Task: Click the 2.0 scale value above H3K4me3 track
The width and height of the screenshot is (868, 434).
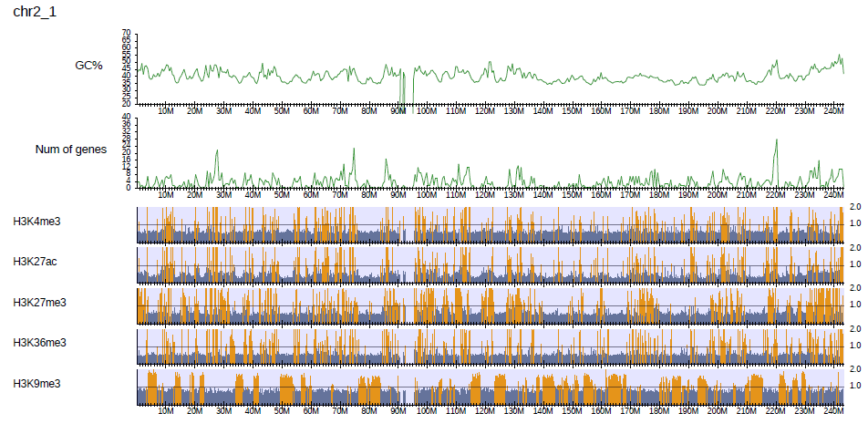Action: coord(854,206)
